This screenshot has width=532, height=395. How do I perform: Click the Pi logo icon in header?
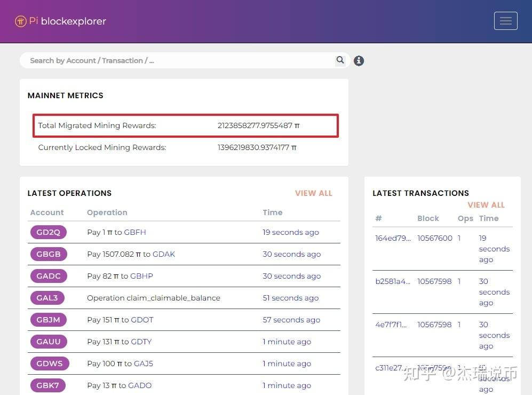pos(21,21)
